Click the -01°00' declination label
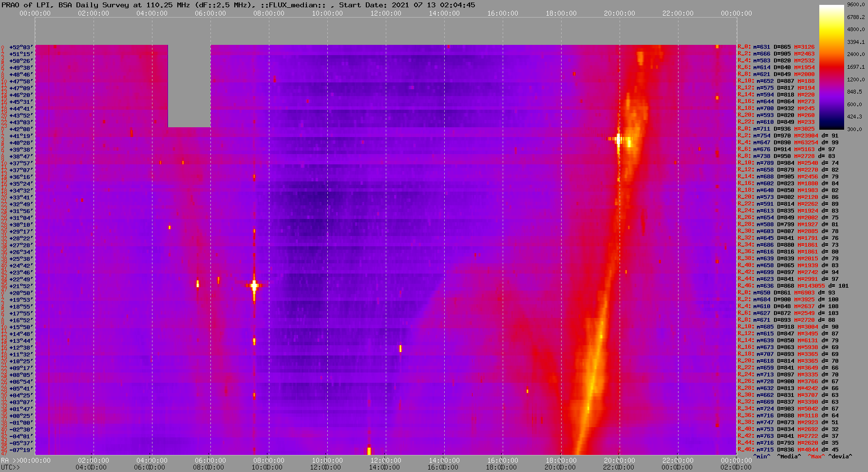Image resolution: width=868 pixels, height=472 pixels. [x=21, y=423]
